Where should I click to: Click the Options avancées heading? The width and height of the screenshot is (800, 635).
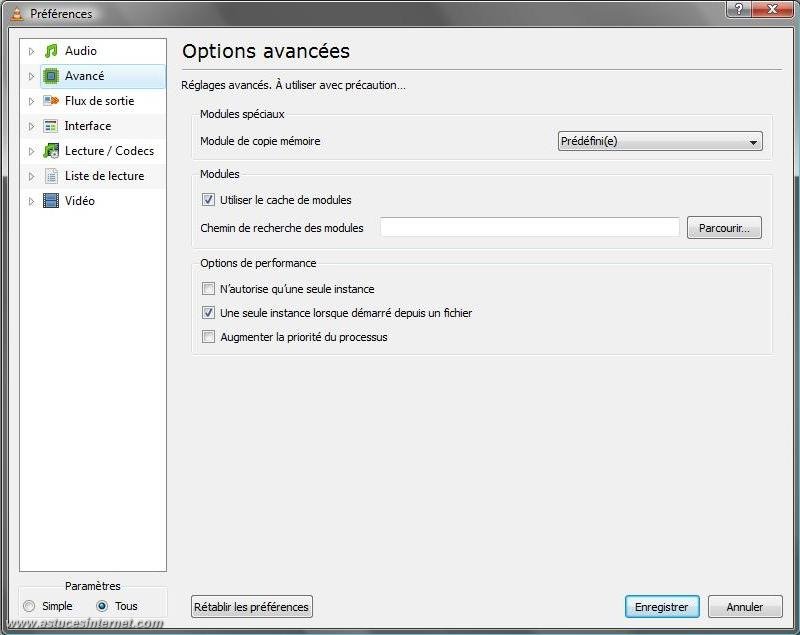tap(266, 51)
